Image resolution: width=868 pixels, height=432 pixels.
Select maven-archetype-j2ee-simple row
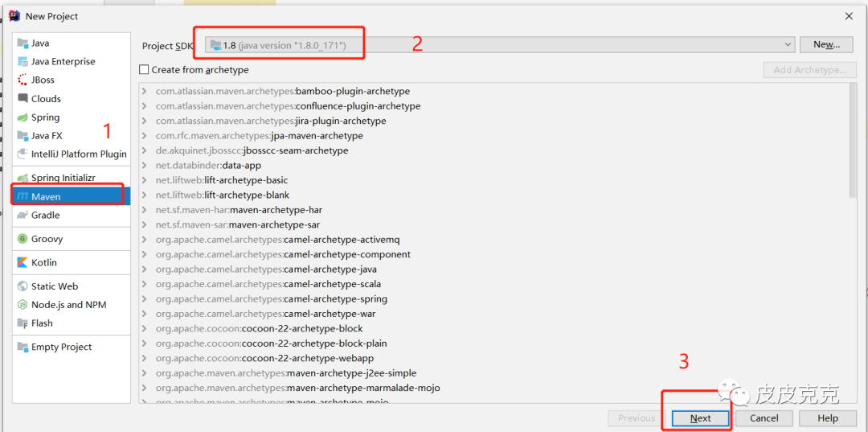click(493, 373)
